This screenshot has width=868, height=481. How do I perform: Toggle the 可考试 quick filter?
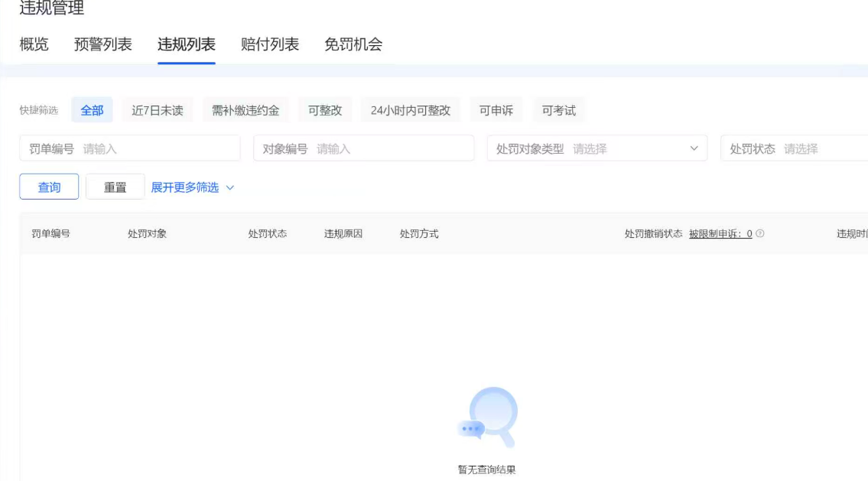(558, 110)
